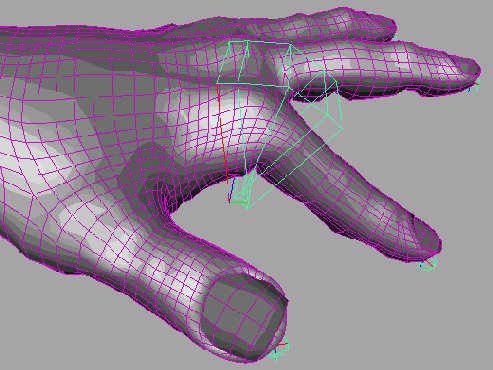Viewport: 493px width, 370px height.
Task: Click the blue axis line near bone base
Action: click(x=231, y=189)
